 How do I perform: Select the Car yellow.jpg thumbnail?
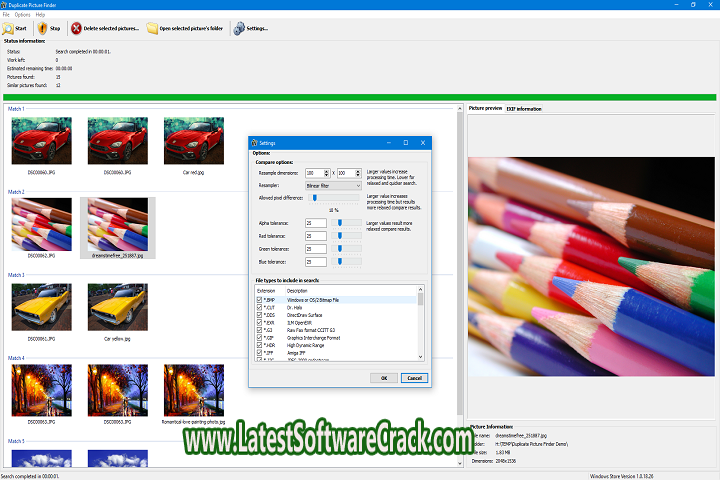pyautogui.click(x=118, y=307)
